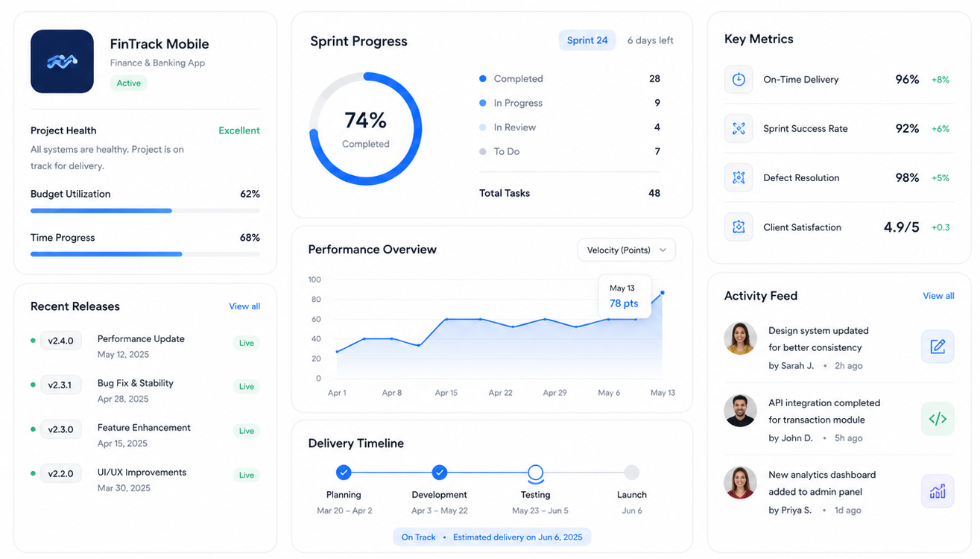Select the checked Planning milestone circle
Viewport: 980px width, 559px height.
pos(344,472)
